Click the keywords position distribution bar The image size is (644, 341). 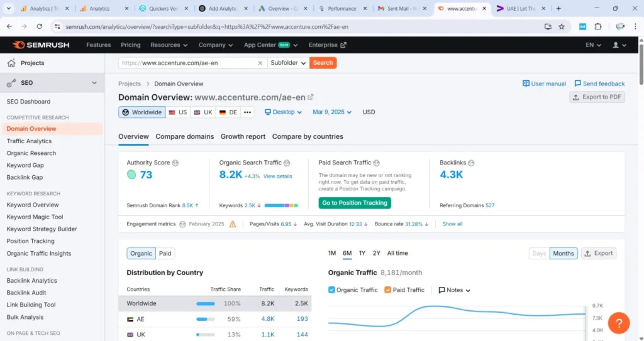281,205
